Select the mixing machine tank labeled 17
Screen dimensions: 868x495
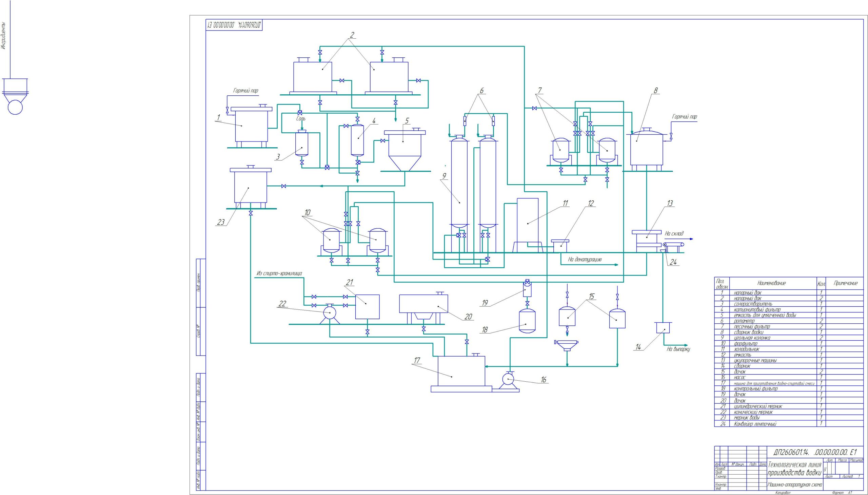461,371
